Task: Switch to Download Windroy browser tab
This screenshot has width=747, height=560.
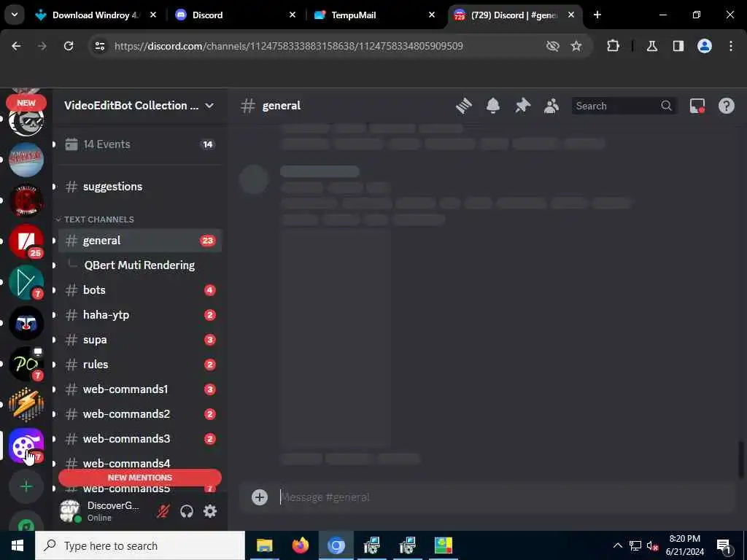Action: (96, 15)
